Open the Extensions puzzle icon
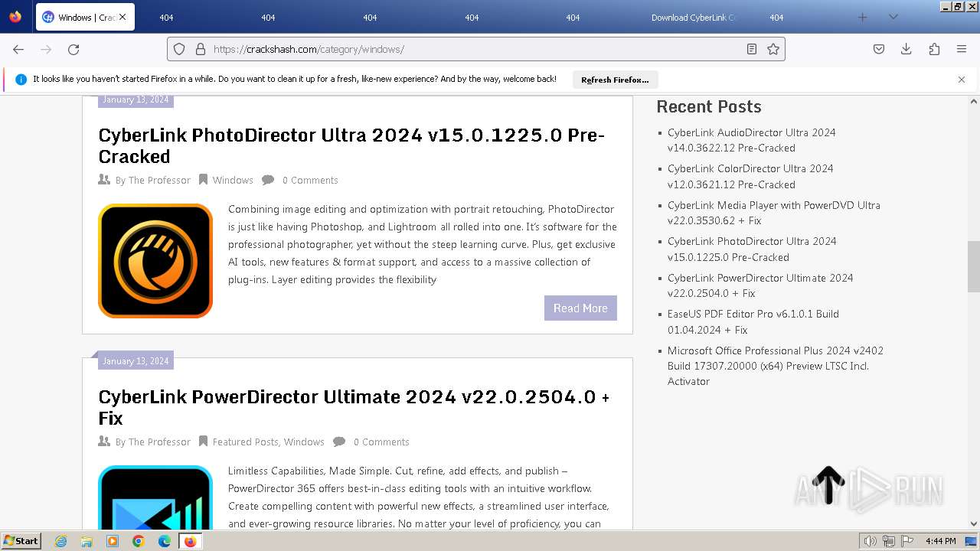This screenshot has height=551, width=980. coord(934,49)
